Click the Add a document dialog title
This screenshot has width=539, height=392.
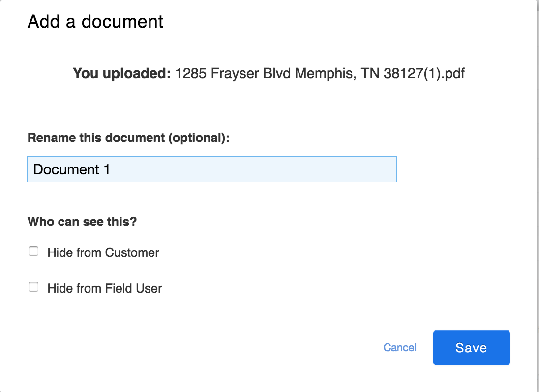(95, 21)
